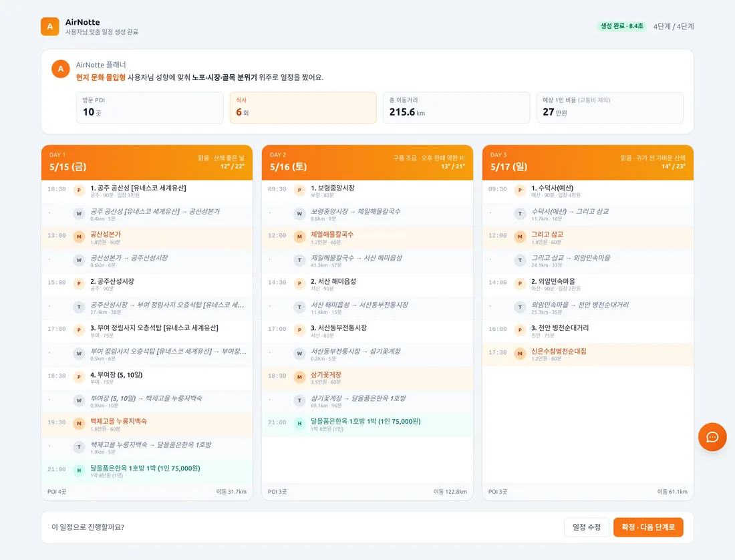
Task: Click P icon beside 수덕사(예산)
Action: coord(520,190)
